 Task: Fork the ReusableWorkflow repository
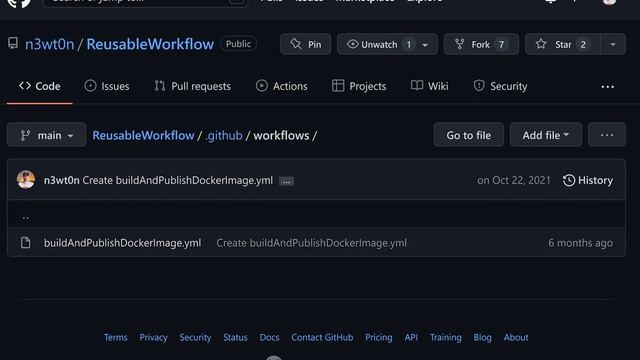(x=481, y=44)
